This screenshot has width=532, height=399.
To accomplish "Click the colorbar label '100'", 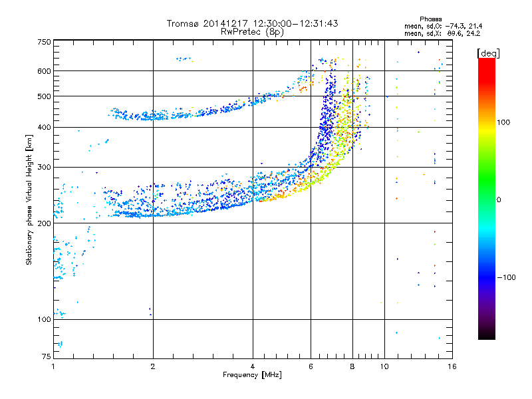I will pos(503,122).
